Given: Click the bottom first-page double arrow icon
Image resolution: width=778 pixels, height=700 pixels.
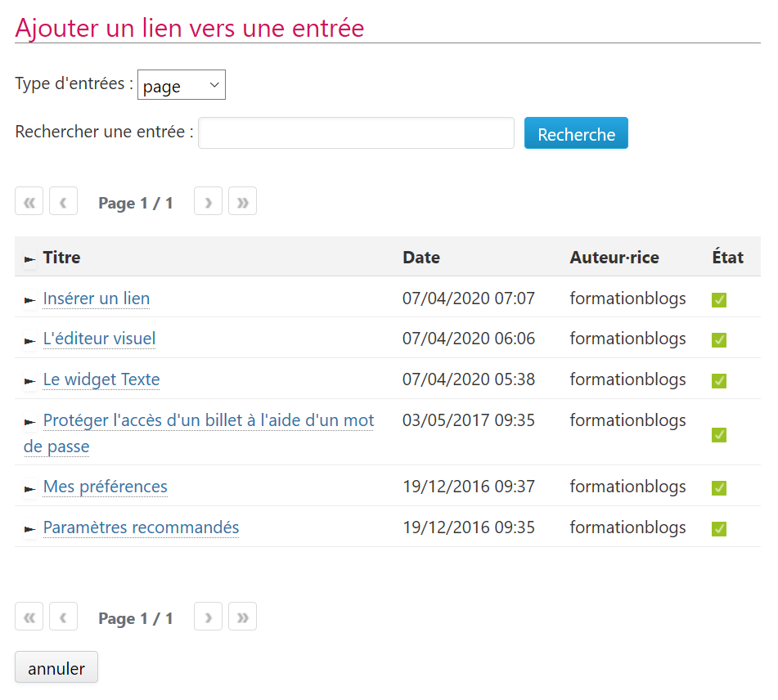Looking at the screenshot, I should click(29, 617).
